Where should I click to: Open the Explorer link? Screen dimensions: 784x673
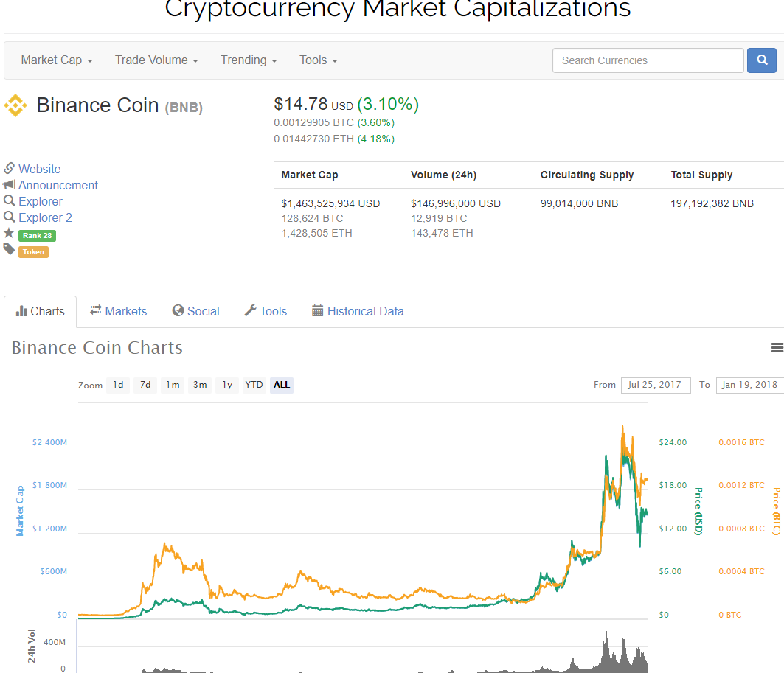coord(41,201)
